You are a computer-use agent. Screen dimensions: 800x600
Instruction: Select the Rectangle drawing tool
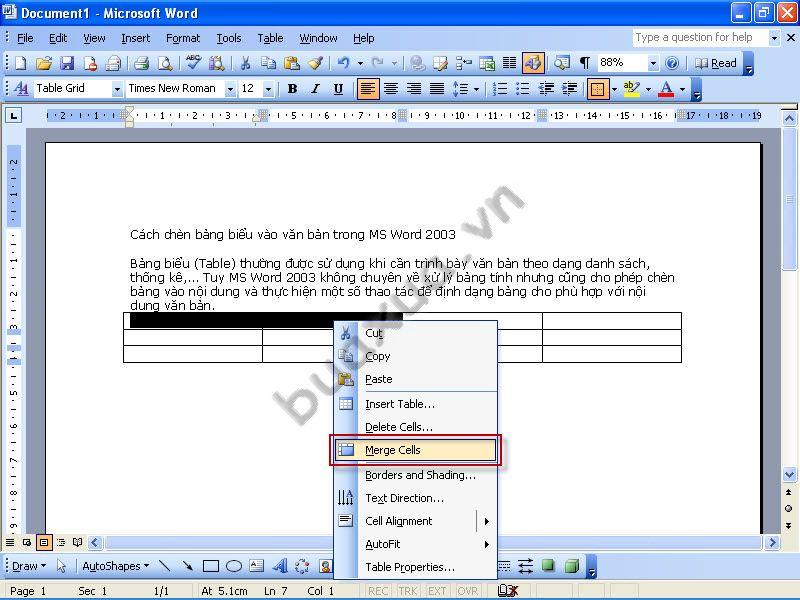tap(211, 566)
